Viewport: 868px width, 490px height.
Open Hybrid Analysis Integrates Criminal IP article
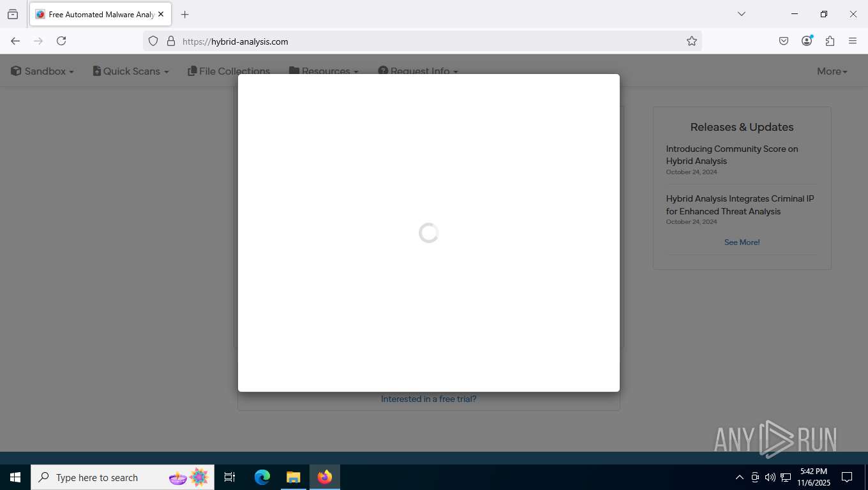point(740,205)
